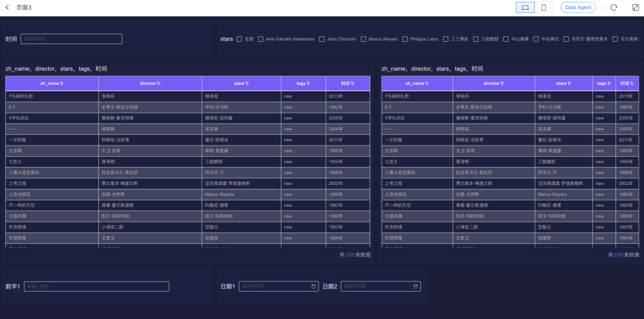Viewport: 644px width, 319px height.
Task: Select 7号房的礼物 in left table
Action: pos(20,96)
